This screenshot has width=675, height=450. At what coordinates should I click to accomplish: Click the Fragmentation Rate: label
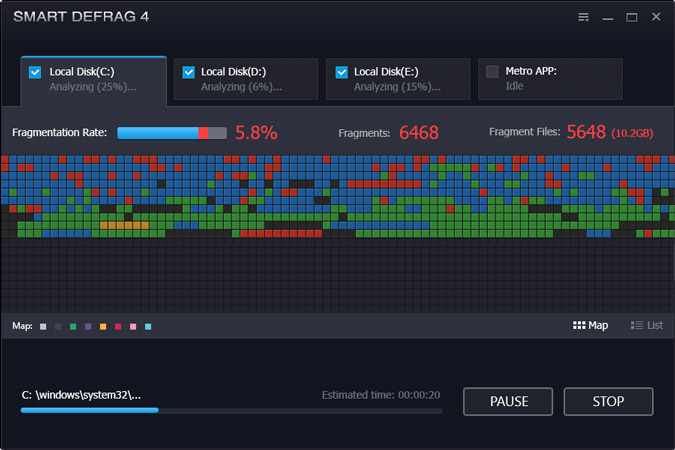(59, 132)
